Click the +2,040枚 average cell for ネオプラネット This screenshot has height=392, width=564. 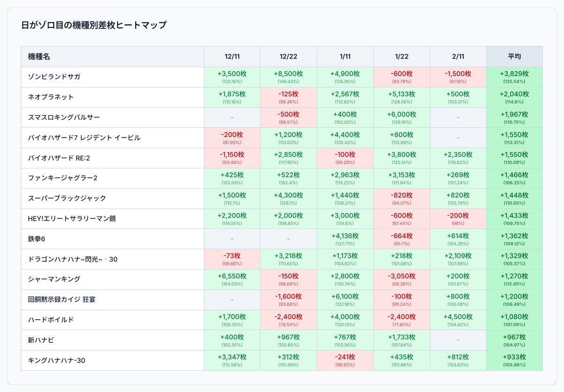pyautogui.click(x=514, y=97)
